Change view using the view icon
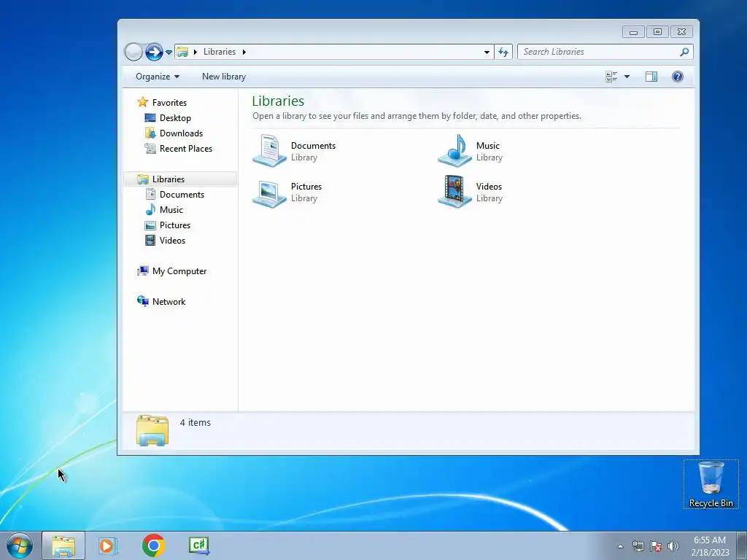Image resolution: width=747 pixels, height=560 pixels. tap(611, 77)
